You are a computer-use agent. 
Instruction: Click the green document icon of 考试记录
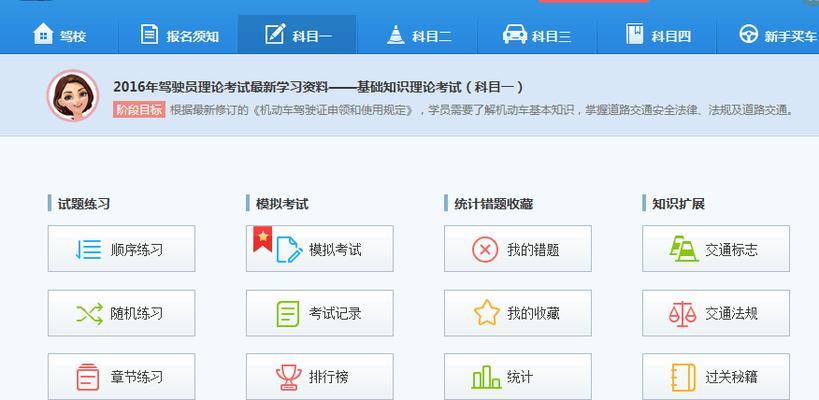288,314
